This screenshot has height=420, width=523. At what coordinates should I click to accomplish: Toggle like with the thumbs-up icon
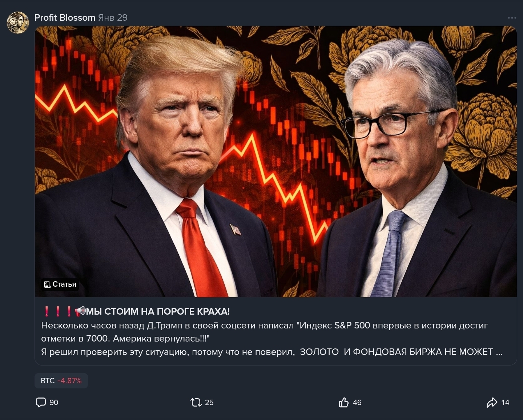pos(343,402)
